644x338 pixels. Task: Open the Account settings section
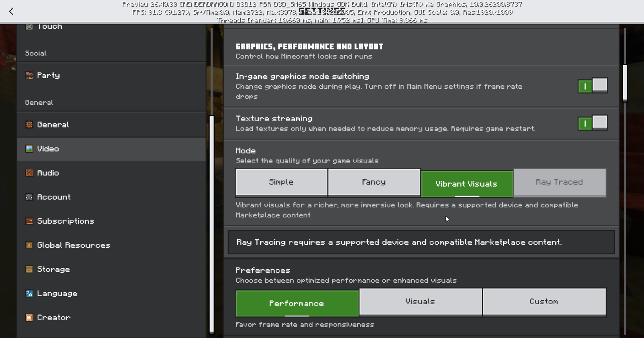112,197
